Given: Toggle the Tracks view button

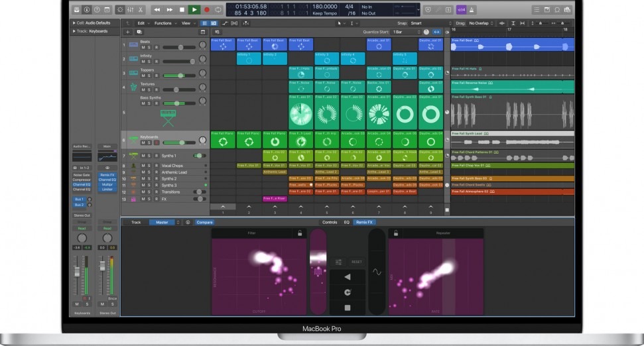Looking at the screenshot, I should coord(214,23).
